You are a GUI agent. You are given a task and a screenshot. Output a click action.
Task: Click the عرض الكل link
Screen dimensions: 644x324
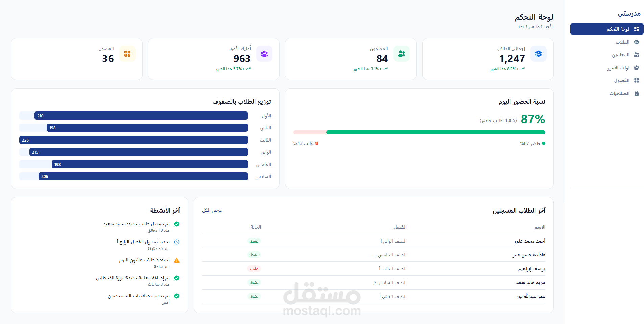pyautogui.click(x=213, y=210)
